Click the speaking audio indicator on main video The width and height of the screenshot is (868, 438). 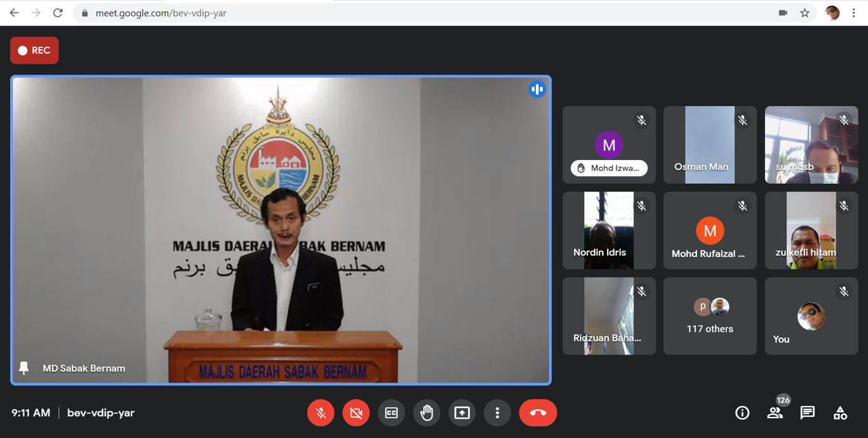pos(537,90)
